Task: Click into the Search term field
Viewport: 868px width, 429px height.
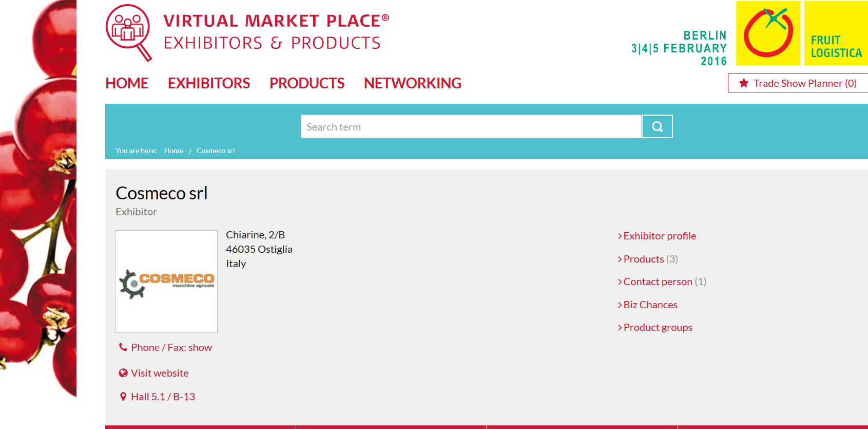Action: (471, 127)
